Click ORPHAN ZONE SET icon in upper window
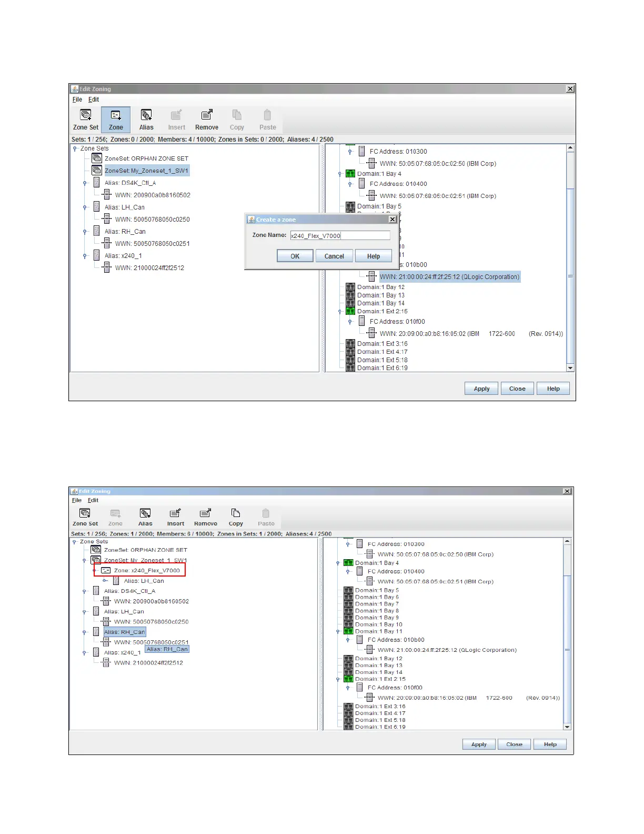This screenshot has width=644, height=834. [x=97, y=158]
